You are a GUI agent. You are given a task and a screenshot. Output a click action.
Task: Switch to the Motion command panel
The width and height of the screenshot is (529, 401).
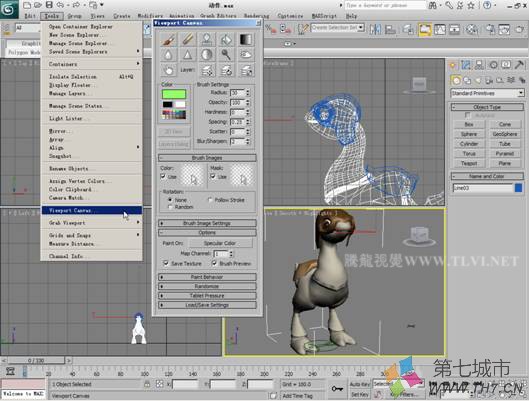tap(493, 64)
